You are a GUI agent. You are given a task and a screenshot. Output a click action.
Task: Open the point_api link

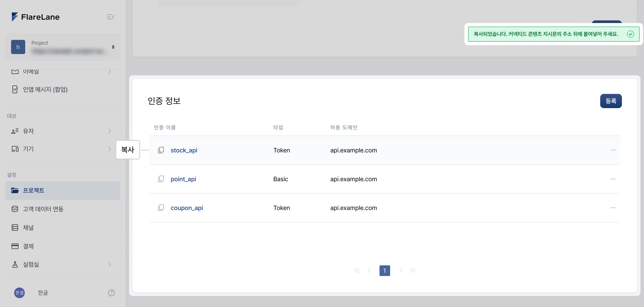pos(183,179)
